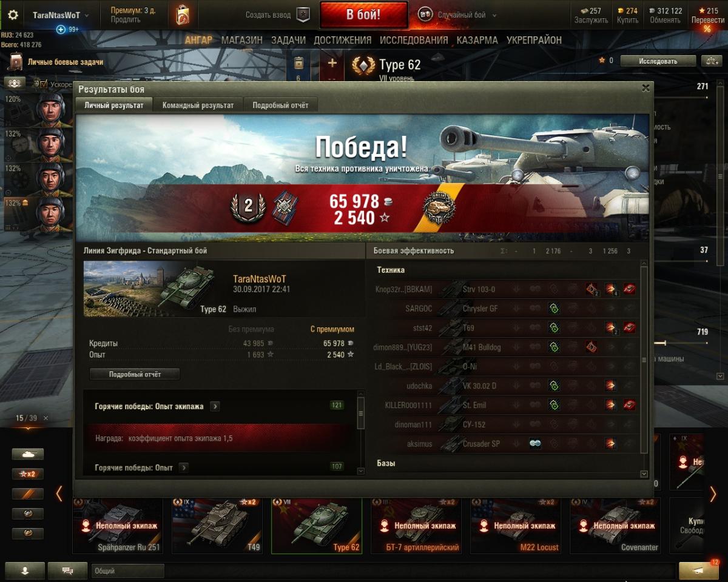
Task: Start battle with В бой! button
Action: [364, 15]
